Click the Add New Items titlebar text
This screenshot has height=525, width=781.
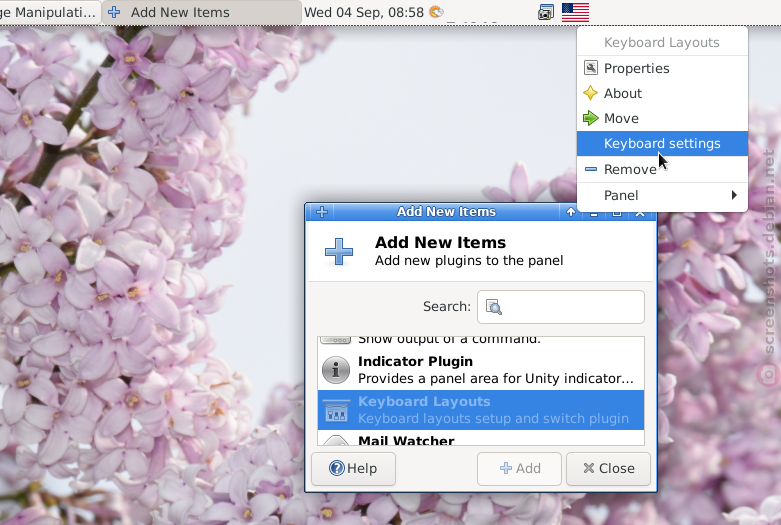coord(446,212)
